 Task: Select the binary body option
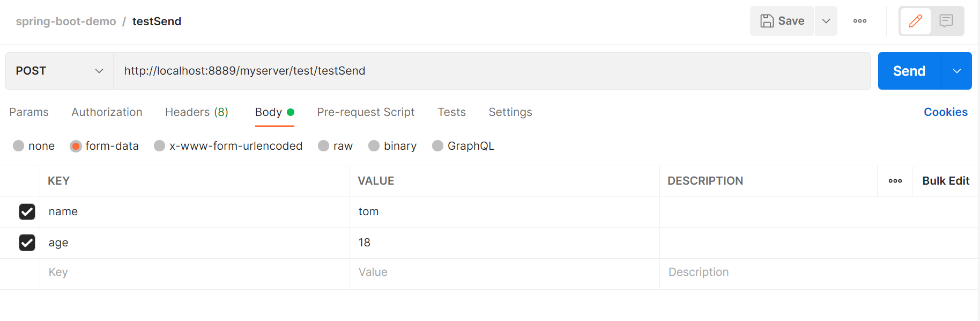point(374,146)
